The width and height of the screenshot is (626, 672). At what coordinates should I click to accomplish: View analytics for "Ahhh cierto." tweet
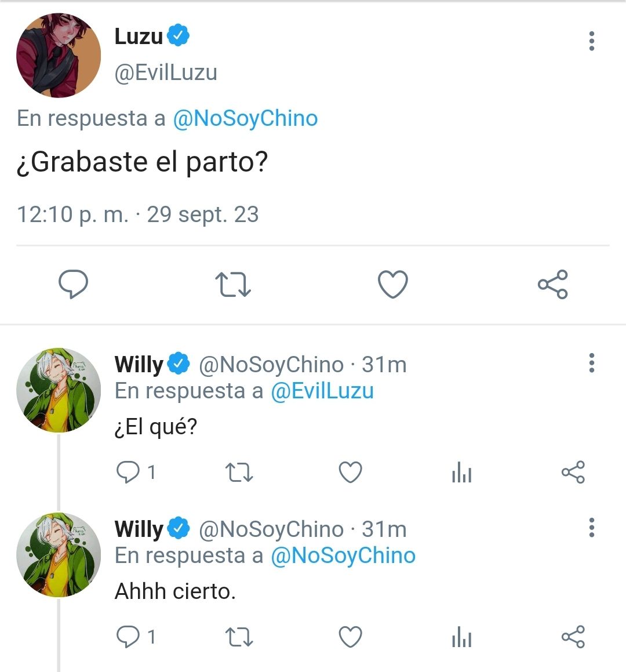click(x=461, y=637)
